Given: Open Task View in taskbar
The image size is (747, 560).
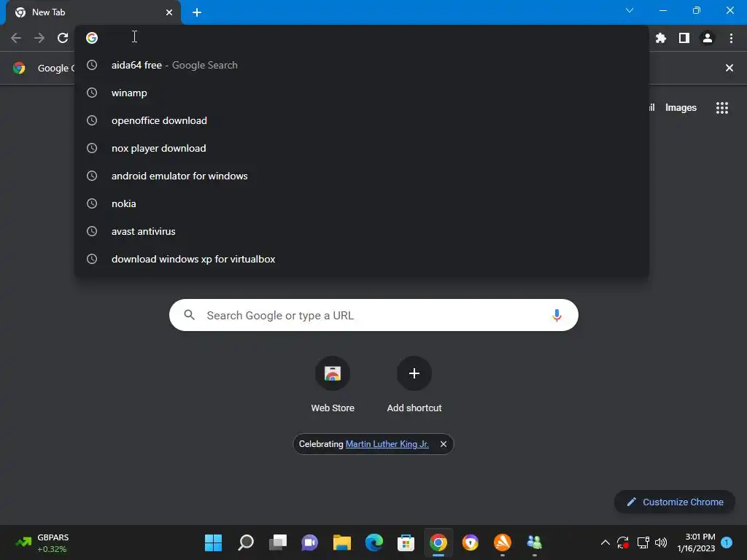Looking at the screenshot, I should pyautogui.click(x=278, y=542).
